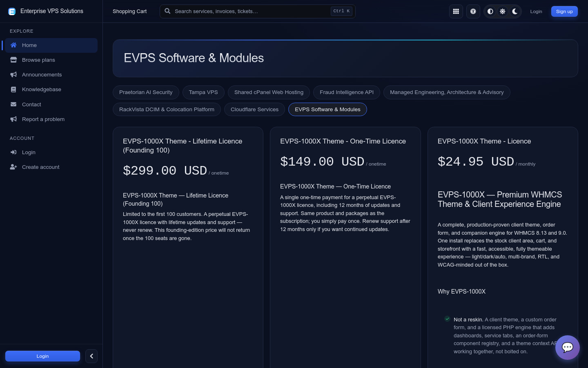Select the EVPS Software & Modules tab
The width and height of the screenshot is (588, 368).
tap(327, 110)
